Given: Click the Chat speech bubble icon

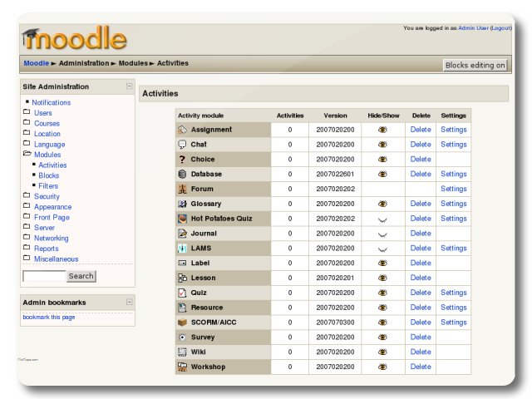Looking at the screenshot, I should (182, 145).
